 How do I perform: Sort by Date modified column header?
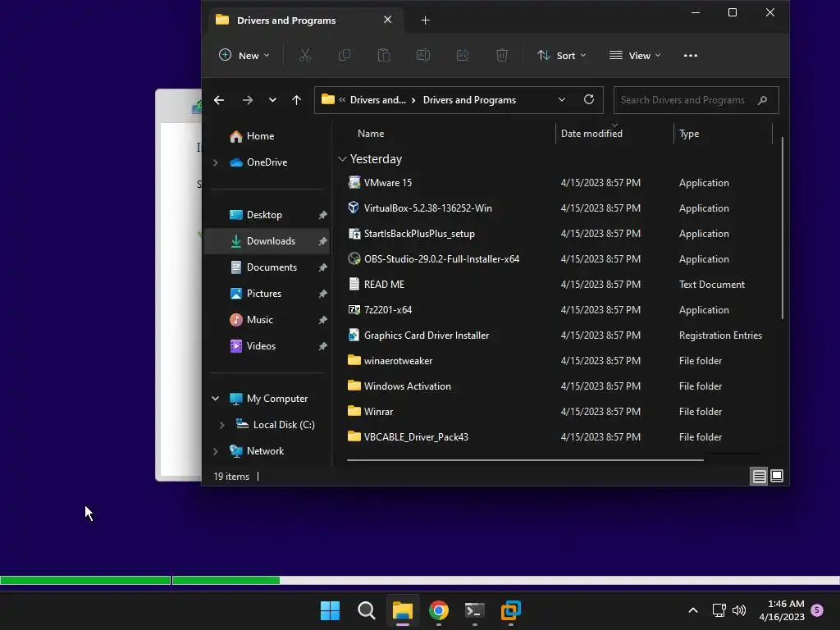[591, 134]
